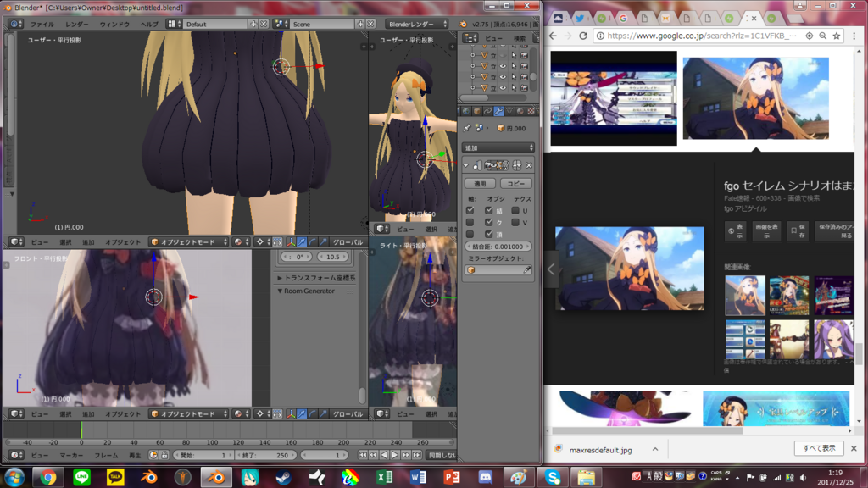Open the Mesh data triangle tab
Image resolution: width=868 pixels, height=488 pixels.
click(509, 111)
